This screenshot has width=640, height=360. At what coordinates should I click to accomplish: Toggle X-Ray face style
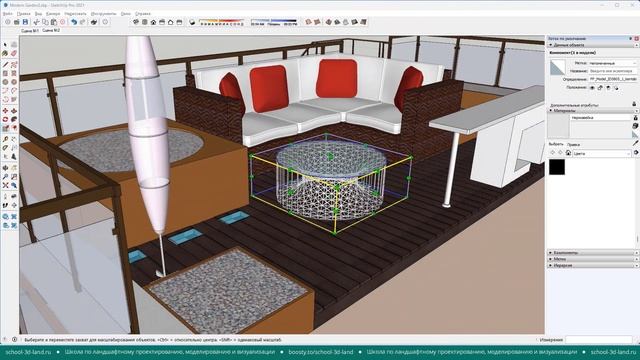point(309,22)
